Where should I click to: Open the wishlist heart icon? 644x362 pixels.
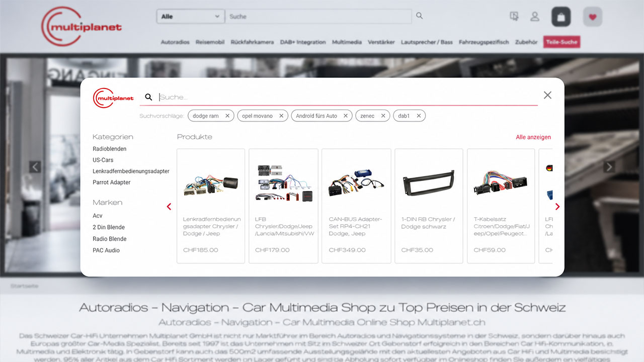point(593,17)
